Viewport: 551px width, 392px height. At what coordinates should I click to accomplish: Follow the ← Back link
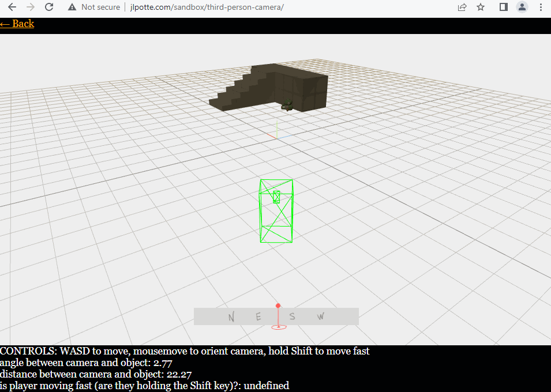17,24
